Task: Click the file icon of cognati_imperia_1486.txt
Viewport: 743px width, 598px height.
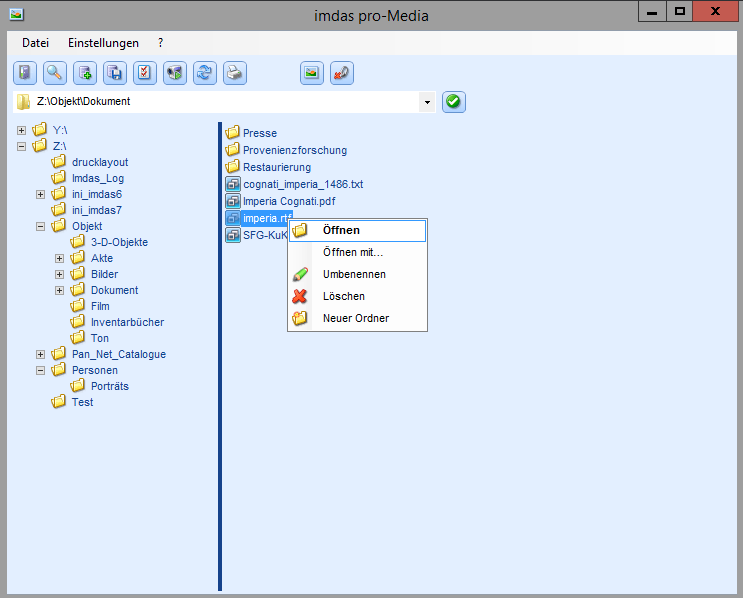Action: point(233,184)
